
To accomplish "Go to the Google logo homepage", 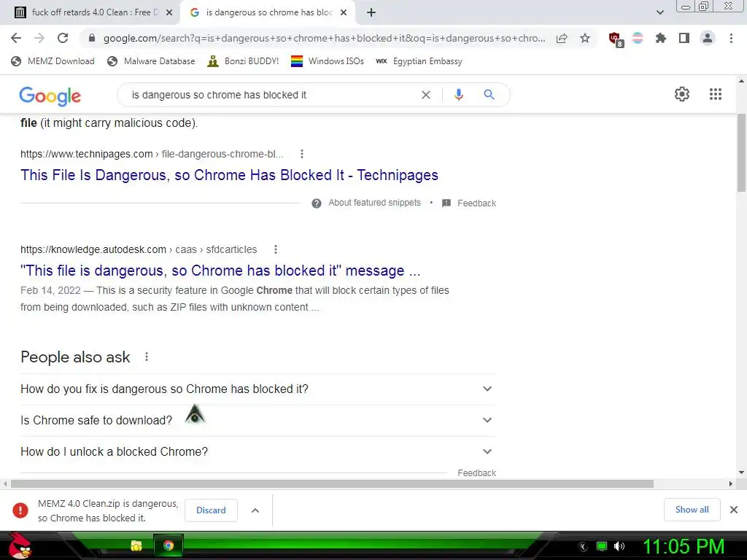I will [50, 96].
